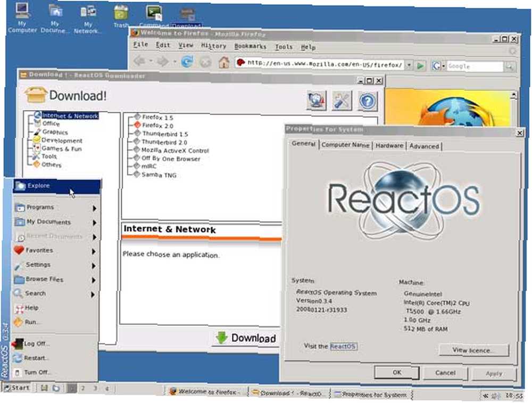The width and height of the screenshot is (532, 403).
Task: Go forward using Firefox's forward arrow
Action: (163, 61)
